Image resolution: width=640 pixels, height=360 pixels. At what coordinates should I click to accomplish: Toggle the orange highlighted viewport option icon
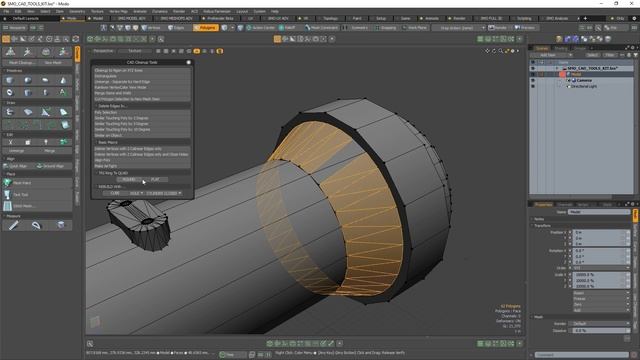tap(197, 51)
